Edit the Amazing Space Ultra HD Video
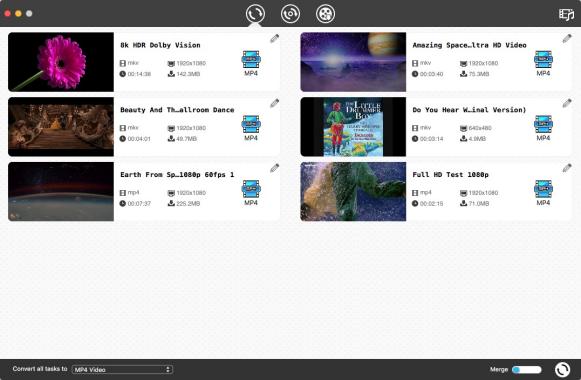 [x=567, y=39]
